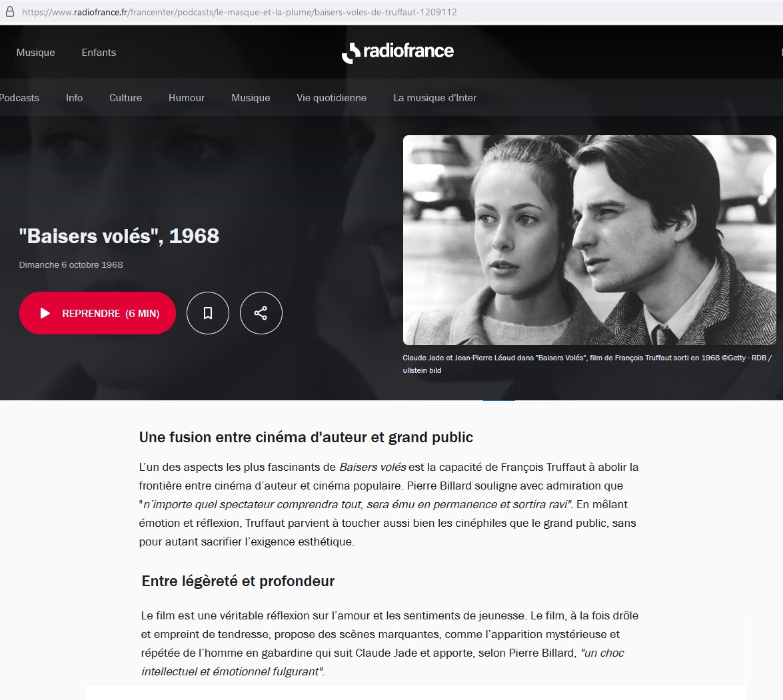Click the Claude Jade and Léaud photo

589,240
